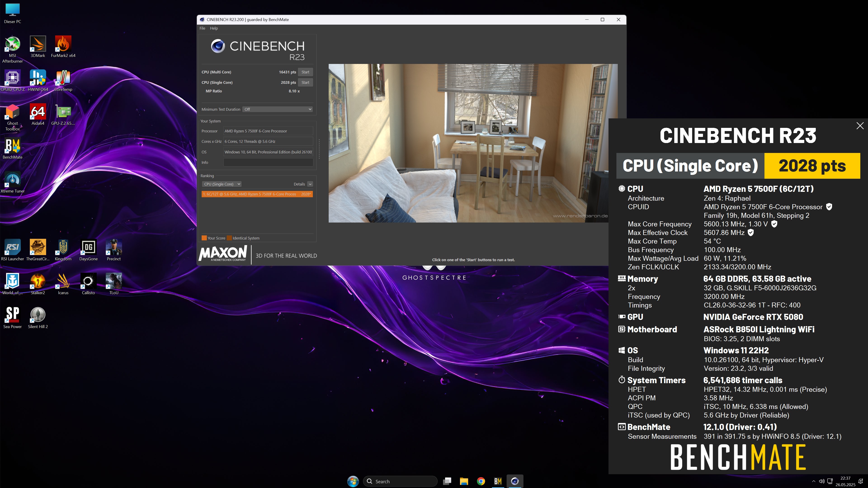The height and width of the screenshot is (488, 868).
Task: Click the 2028 pts score badge
Action: coord(812,166)
